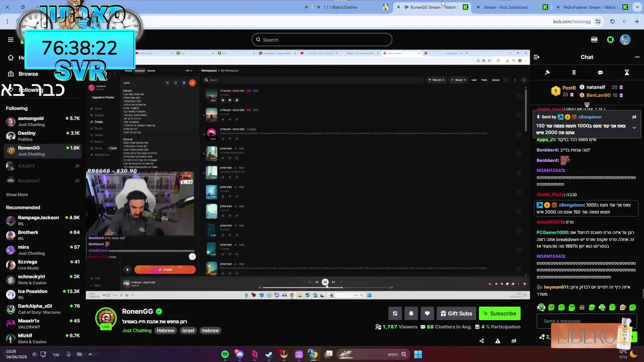The image size is (644, 362).
Task: Open chat bubble settings icon
Action: (x=600, y=72)
